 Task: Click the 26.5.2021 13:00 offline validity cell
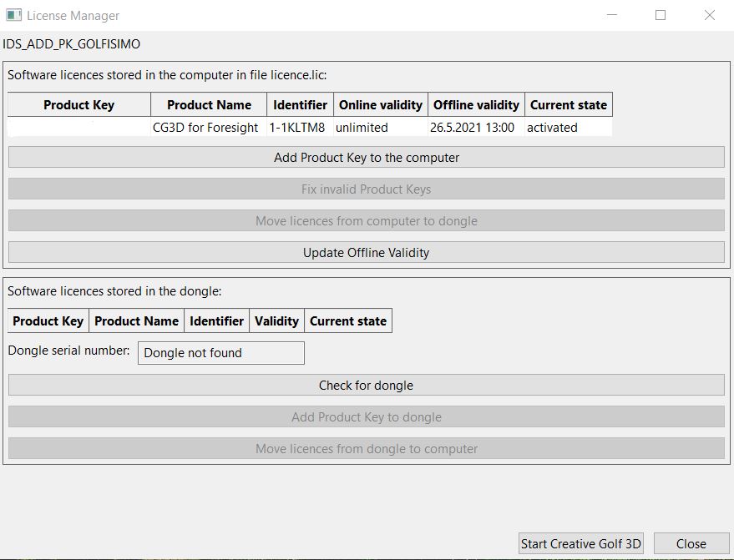click(472, 128)
